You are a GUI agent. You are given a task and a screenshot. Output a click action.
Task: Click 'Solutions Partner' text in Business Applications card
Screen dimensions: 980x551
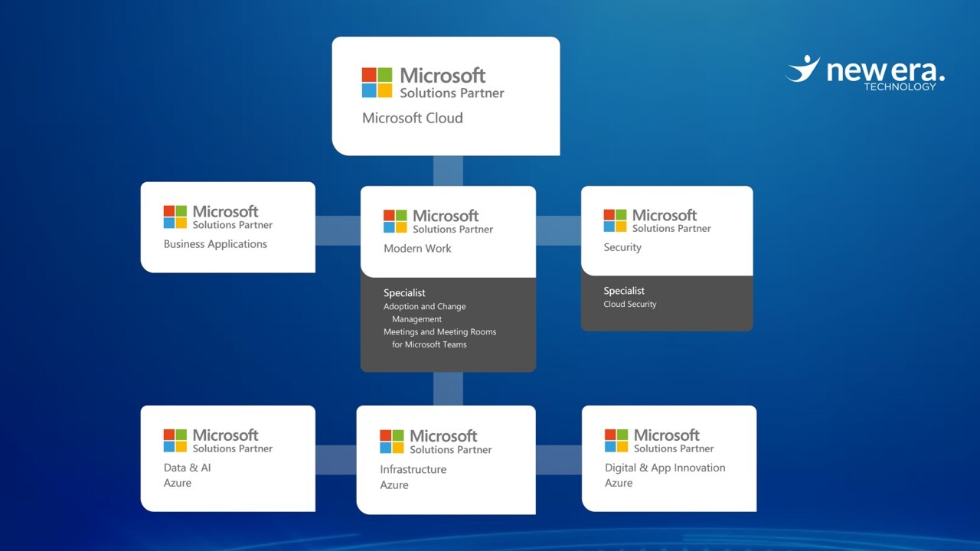coord(232,225)
